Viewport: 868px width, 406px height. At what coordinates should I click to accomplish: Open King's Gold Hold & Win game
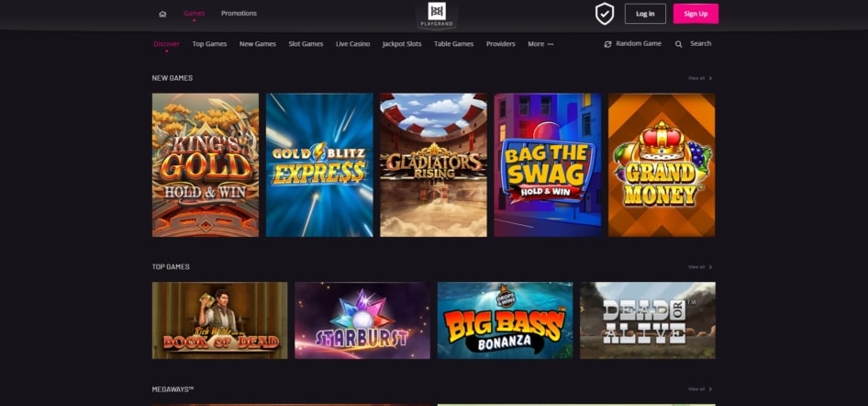click(x=206, y=165)
